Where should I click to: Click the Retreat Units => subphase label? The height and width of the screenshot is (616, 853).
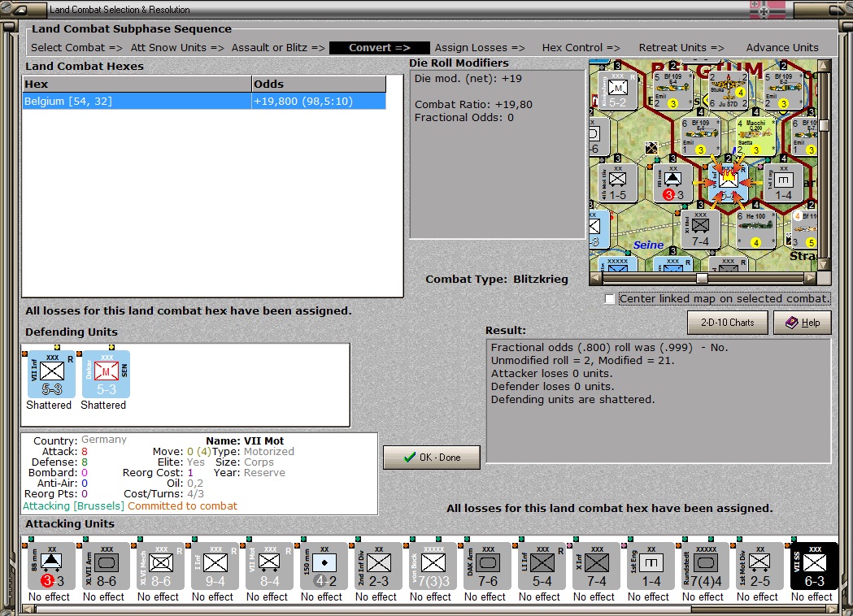681,48
